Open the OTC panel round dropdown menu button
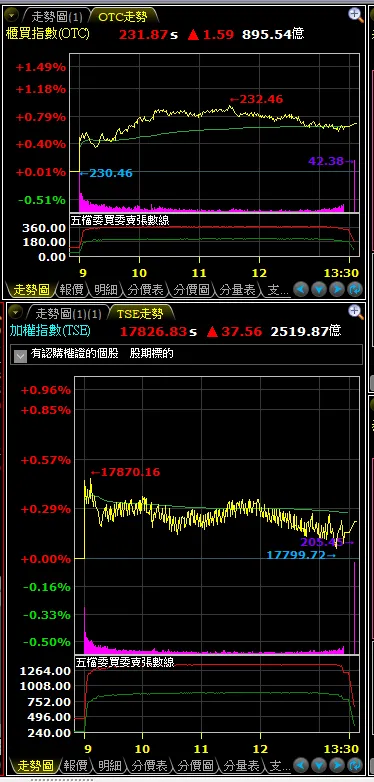This screenshot has height=782, width=374. click(11, 16)
